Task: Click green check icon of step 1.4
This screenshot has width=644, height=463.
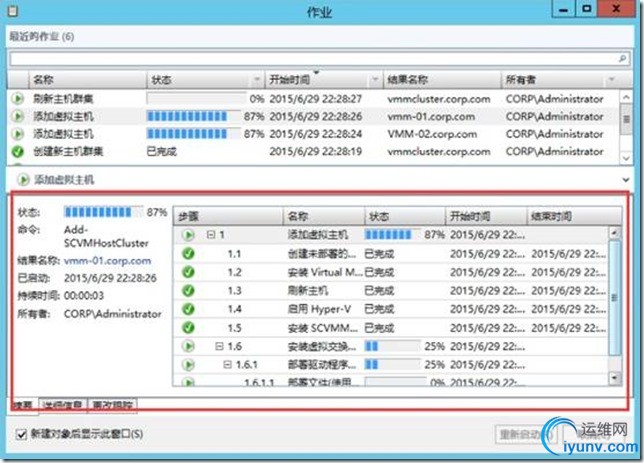Action: click(188, 309)
